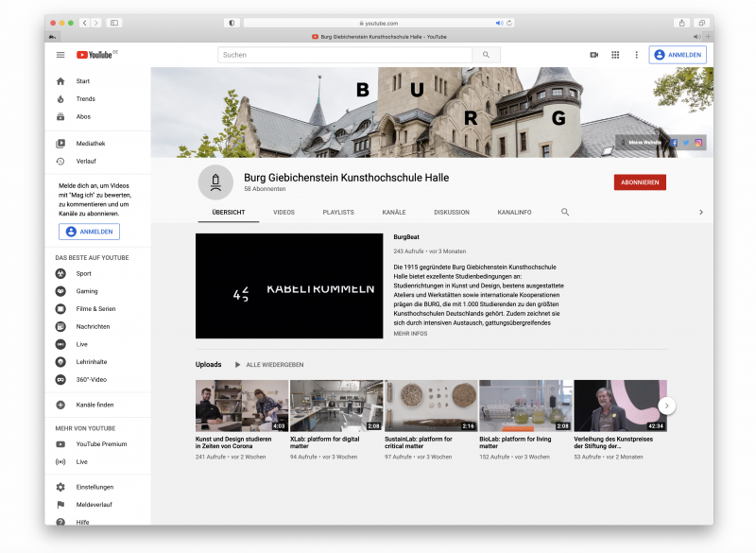Screen dimensions: 756x553
Task: Click the YouTube logo
Action: (x=94, y=55)
